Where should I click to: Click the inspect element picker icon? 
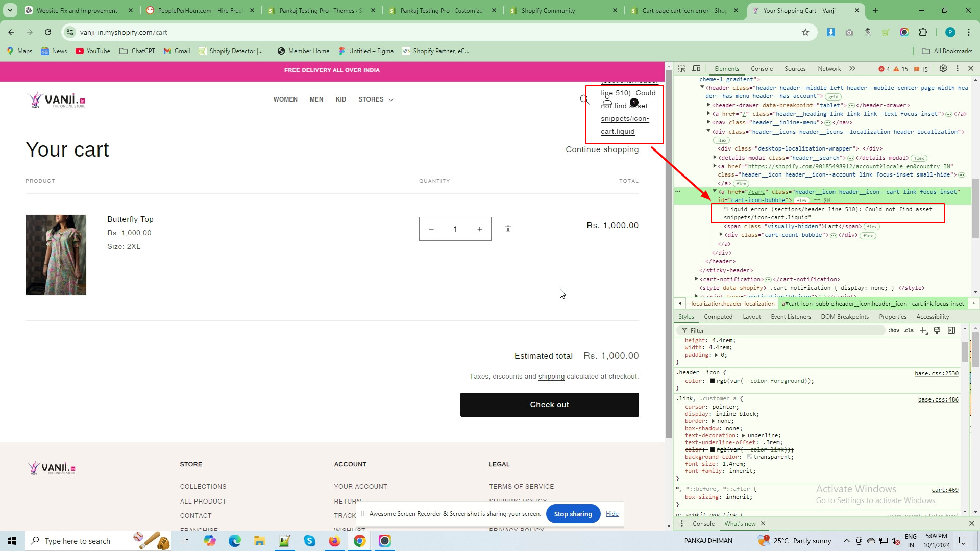682,69
